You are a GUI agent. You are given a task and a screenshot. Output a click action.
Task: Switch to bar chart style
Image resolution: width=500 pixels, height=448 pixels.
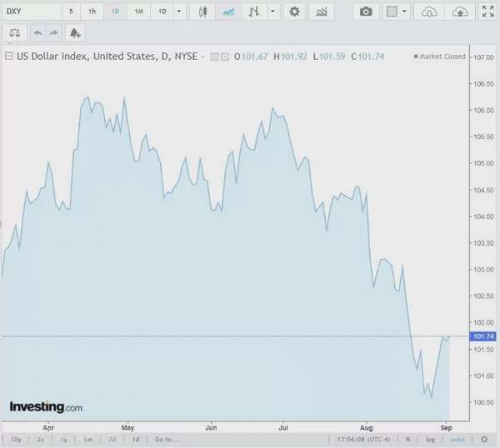point(254,12)
